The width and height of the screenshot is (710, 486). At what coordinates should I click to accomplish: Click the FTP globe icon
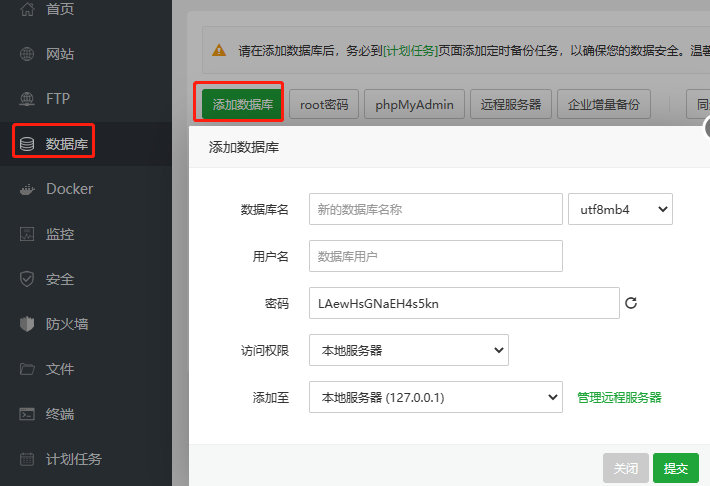(x=27, y=99)
